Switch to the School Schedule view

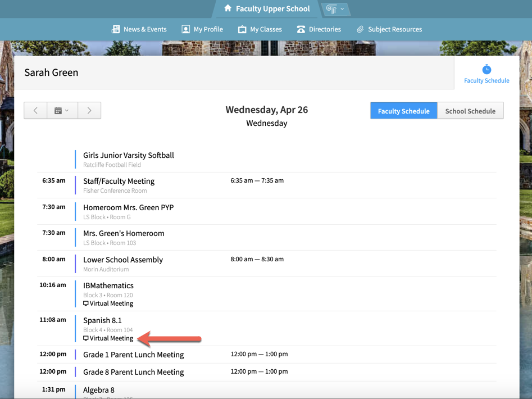(470, 111)
